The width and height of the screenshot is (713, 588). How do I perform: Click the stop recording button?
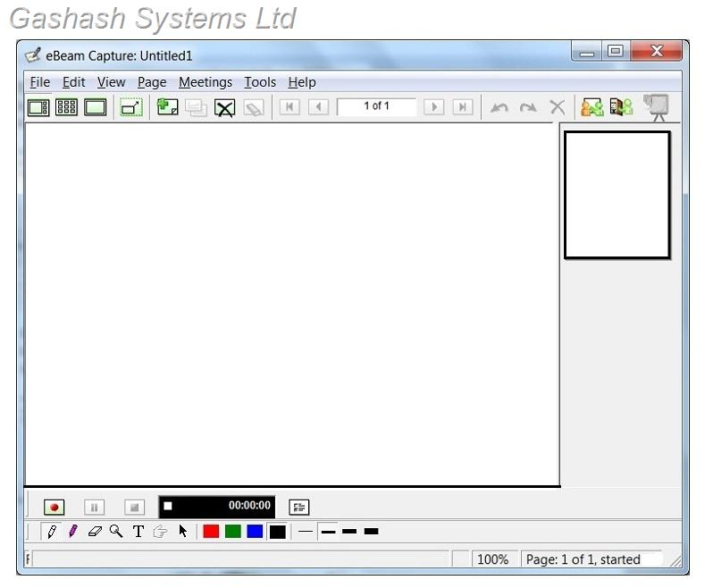pyautogui.click(x=134, y=507)
